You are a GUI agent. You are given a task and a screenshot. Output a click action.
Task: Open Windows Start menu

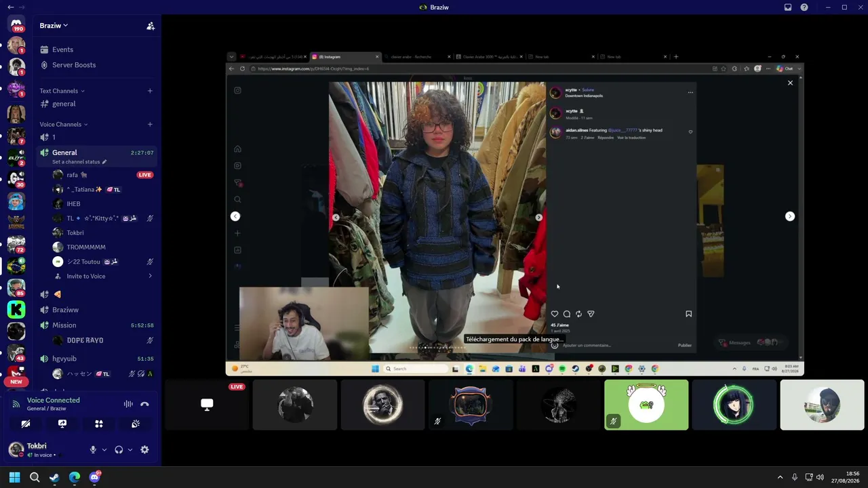pyautogui.click(x=14, y=477)
